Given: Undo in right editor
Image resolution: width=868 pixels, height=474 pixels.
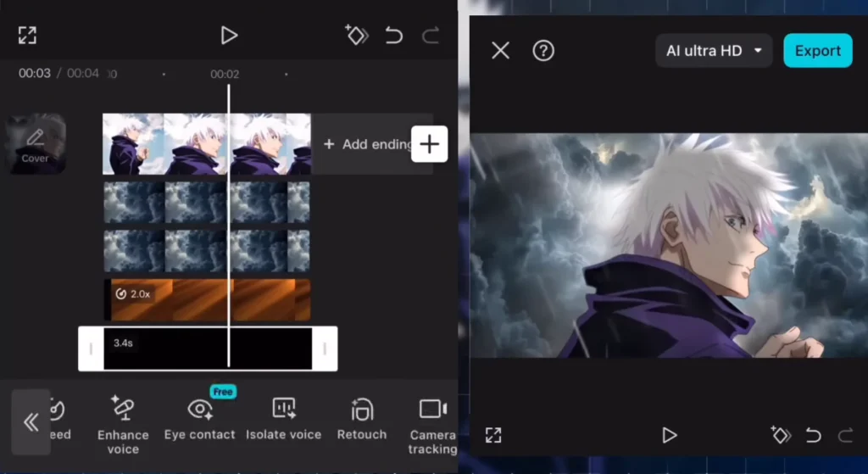Looking at the screenshot, I should pos(813,435).
